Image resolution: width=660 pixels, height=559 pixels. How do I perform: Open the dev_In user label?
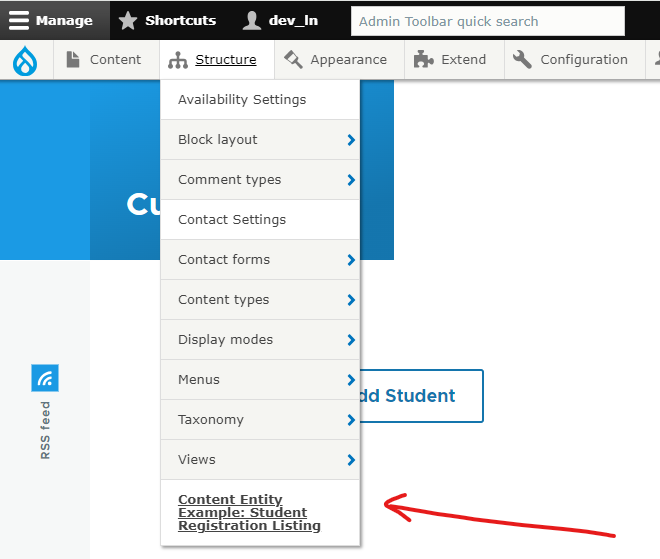(x=293, y=20)
